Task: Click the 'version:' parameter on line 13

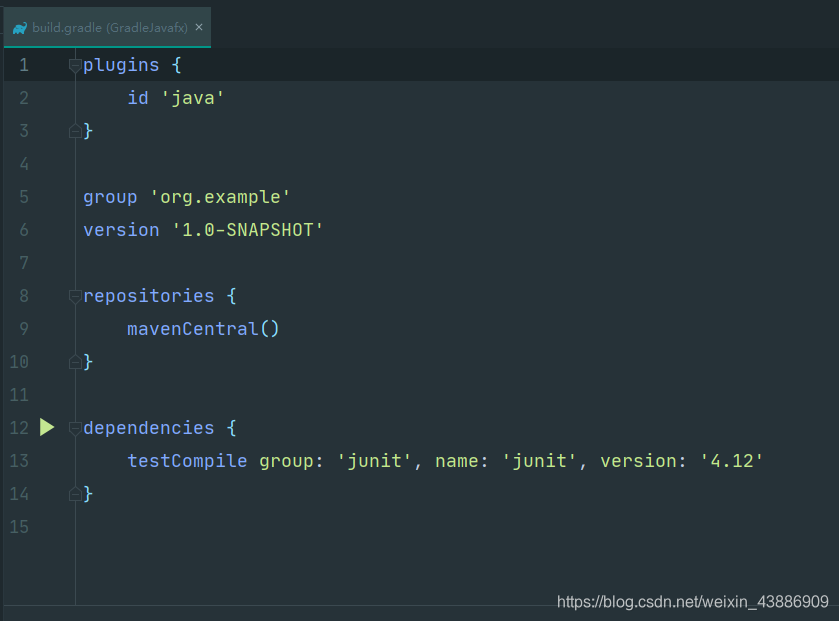Action: tap(643, 461)
